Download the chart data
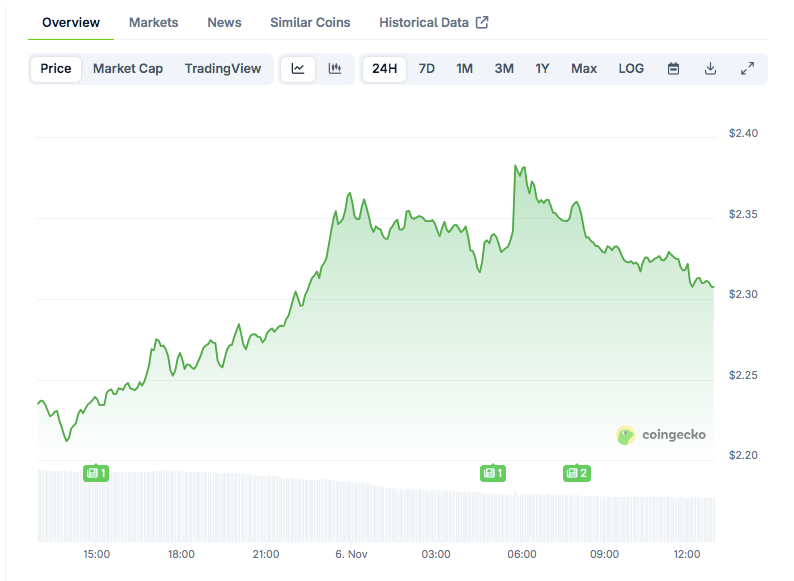This screenshot has height=581, width=794. click(710, 69)
